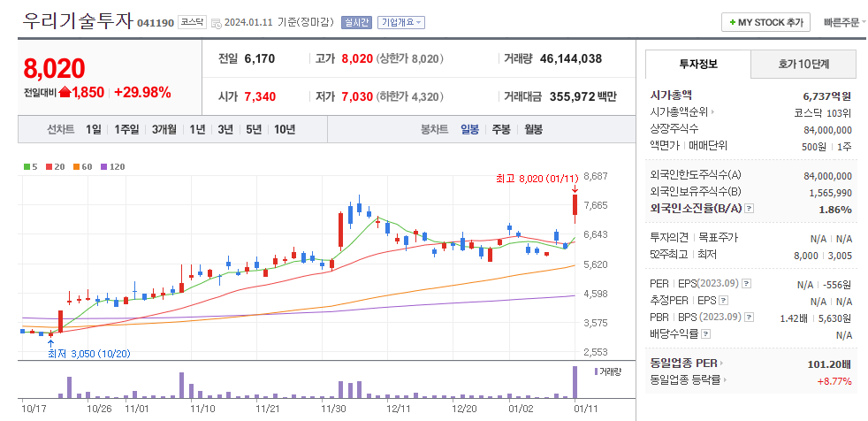Open the 빠른주문 dropdown

(845, 23)
